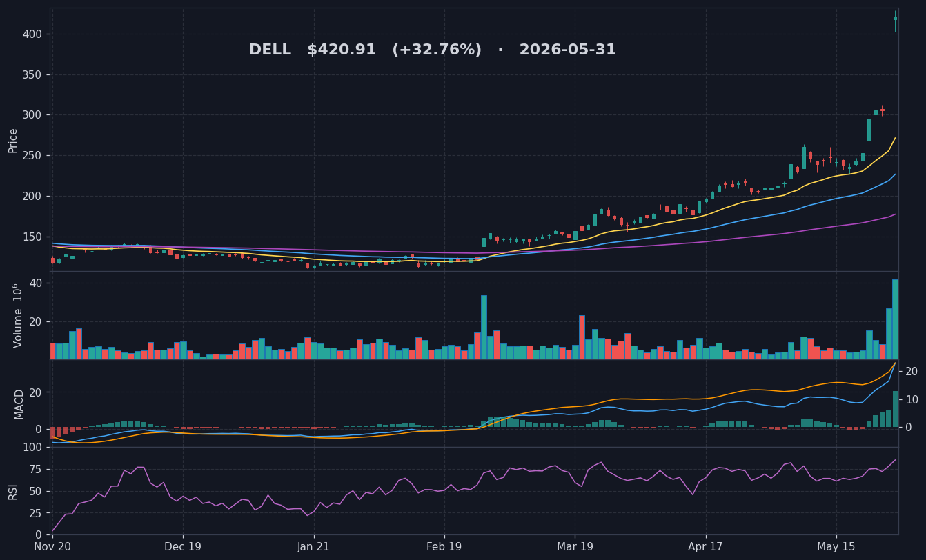Click the May 15 date tick label

tap(836, 547)
